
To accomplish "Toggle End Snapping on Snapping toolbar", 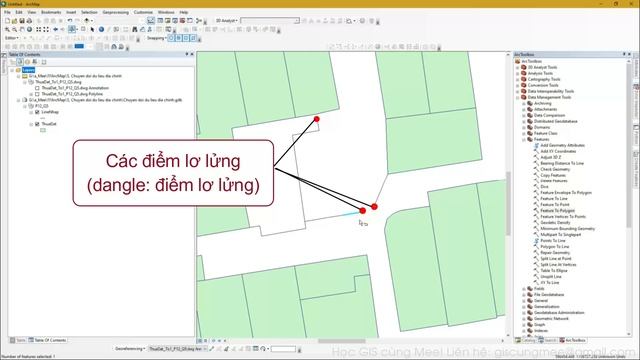I will [x=179, y=38].
